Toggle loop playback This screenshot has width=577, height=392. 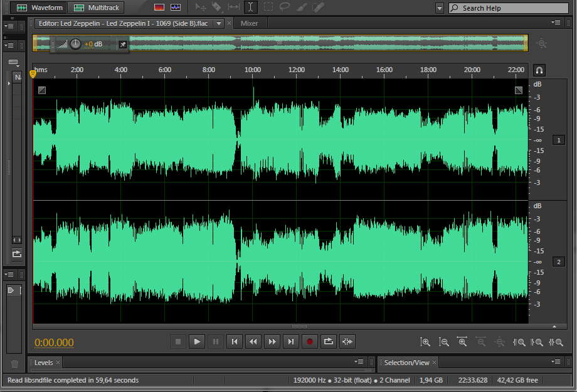coord(328,342)
